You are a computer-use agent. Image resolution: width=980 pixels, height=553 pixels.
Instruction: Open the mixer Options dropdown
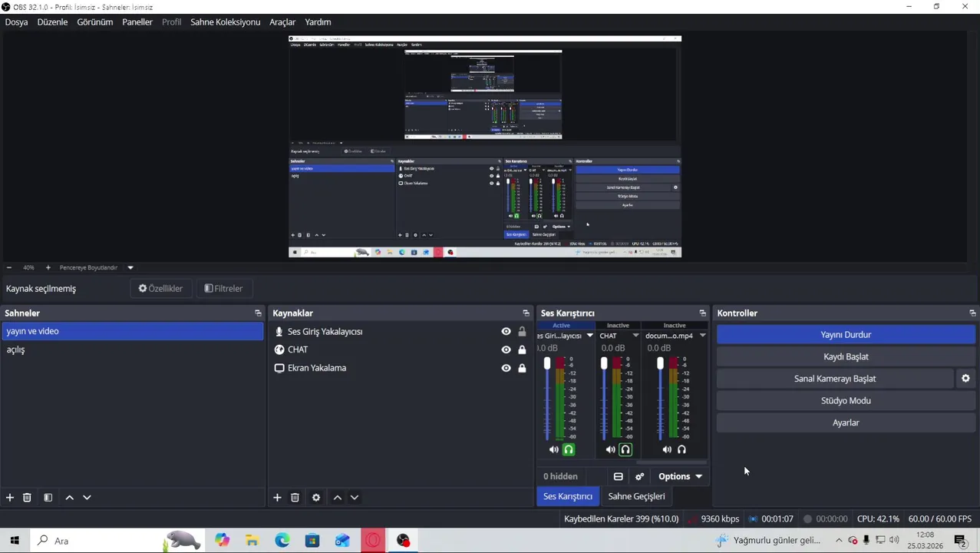pos(681,477)
